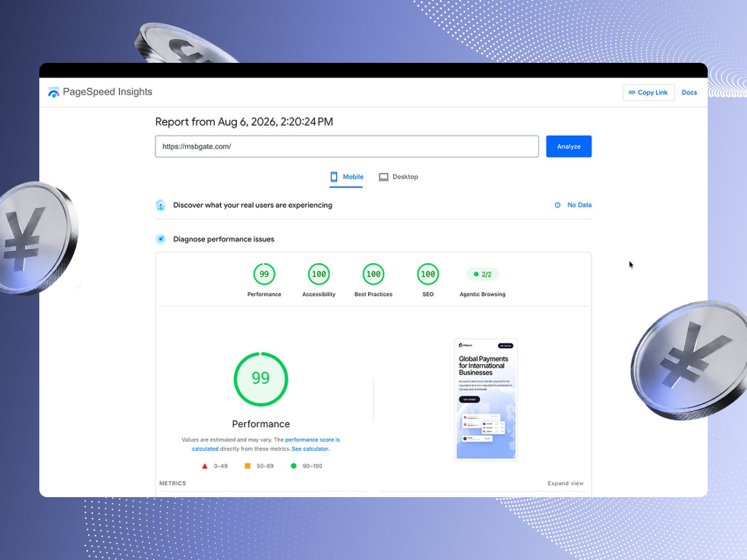
Task: Click the No Data info icon
Action: click(x=558, y=205)
